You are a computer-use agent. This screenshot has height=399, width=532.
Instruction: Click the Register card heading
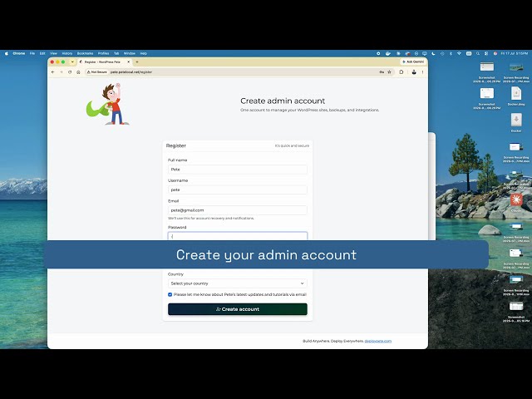click(175, 145)
